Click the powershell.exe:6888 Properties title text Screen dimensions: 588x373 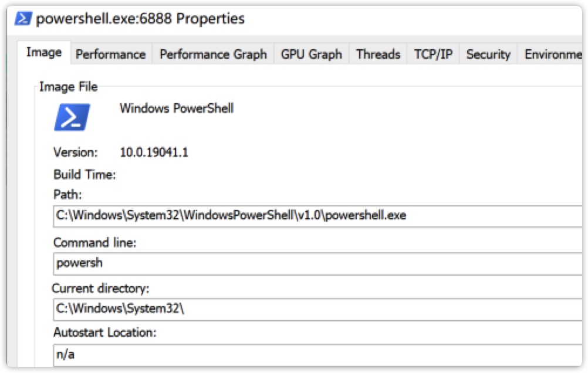(x=140, y=19)
